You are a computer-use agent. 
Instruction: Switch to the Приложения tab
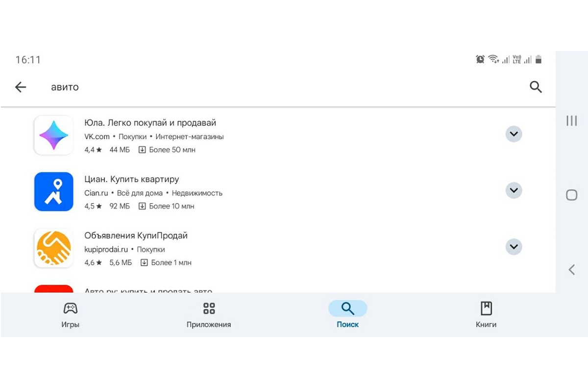(x=209, y=315)
